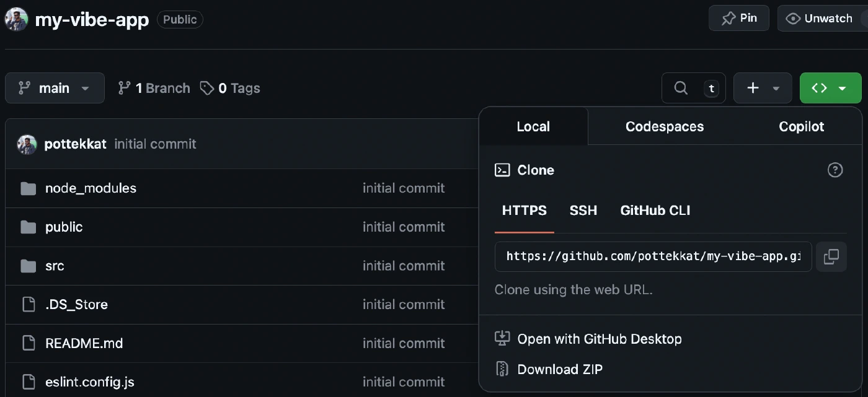Copy the clone URL to clipboard
The height and width of the screenshot is (397, 868).
coord(831,256)
